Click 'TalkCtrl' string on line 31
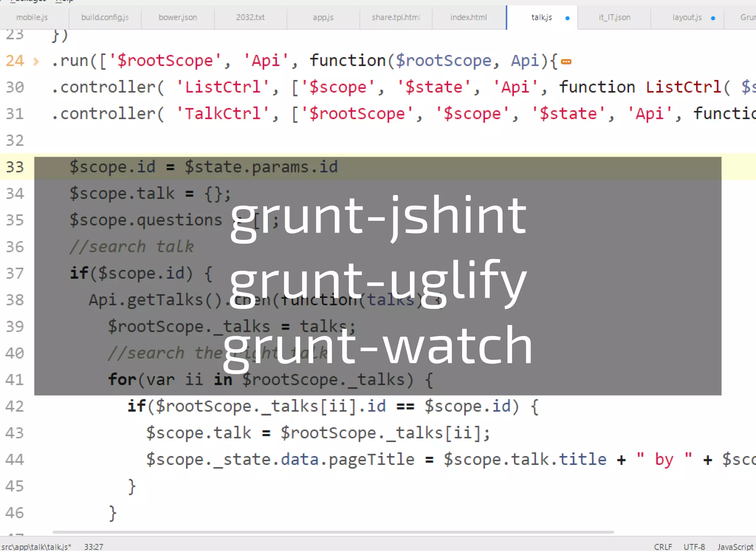756x551 pixels. click(x=223, y=114)
